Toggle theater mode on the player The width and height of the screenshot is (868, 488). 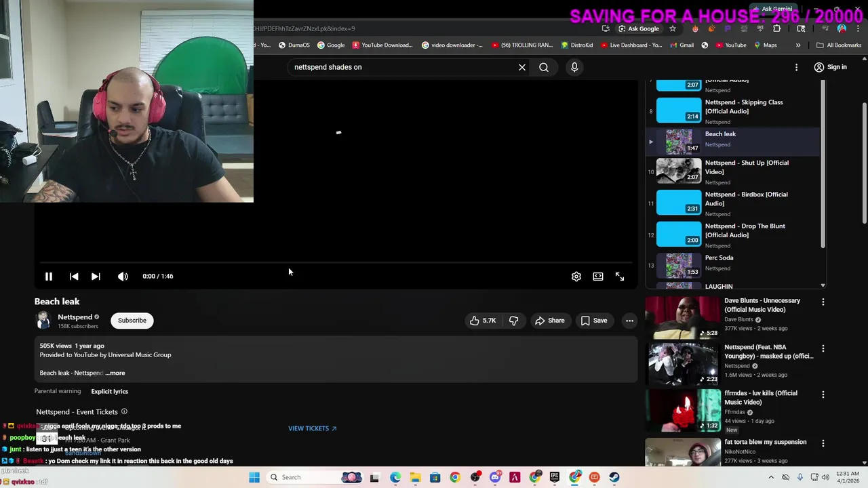[597, 276]
